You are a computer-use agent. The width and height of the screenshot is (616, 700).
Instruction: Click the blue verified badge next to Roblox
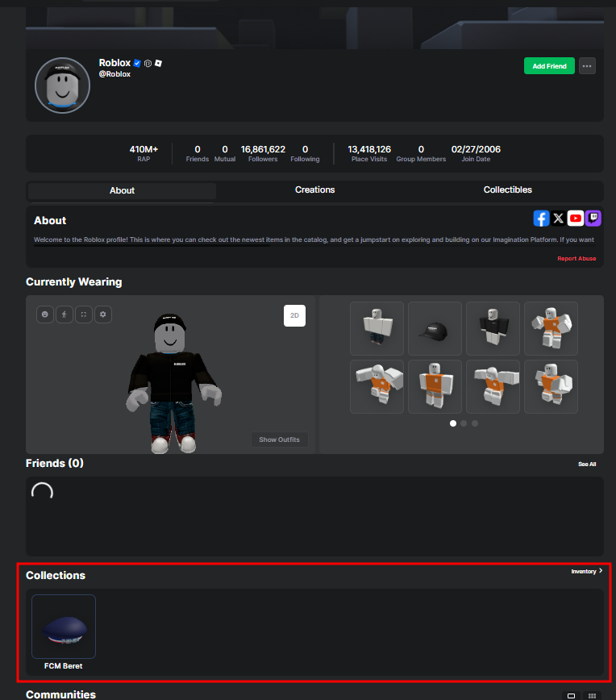coord(137,64)
